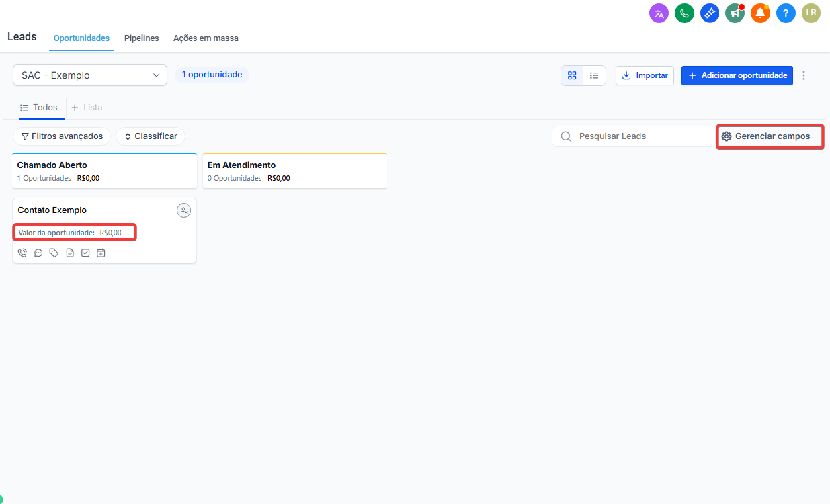Open the SAC - Exemplo pipeline dropdown
Screen dimensions: 830x504
point(90,75)
